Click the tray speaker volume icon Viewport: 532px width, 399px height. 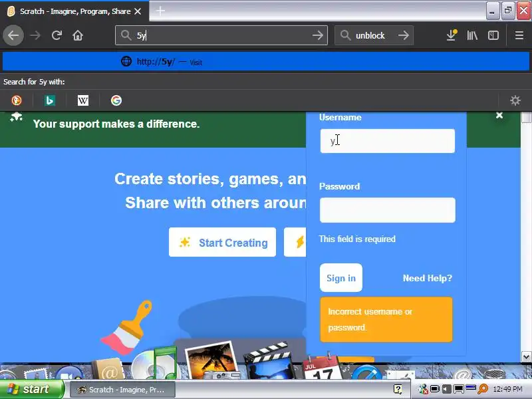tap(447, 389)
